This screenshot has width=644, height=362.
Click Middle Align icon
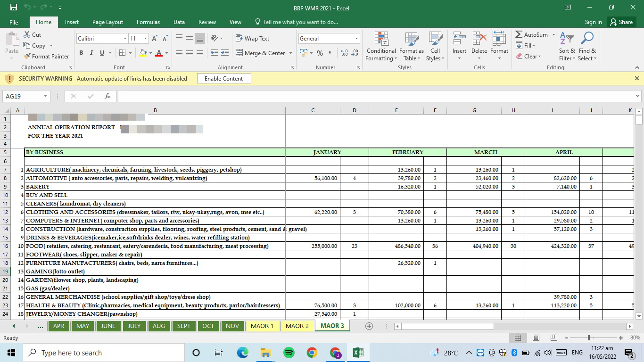[x=190, y=38]
